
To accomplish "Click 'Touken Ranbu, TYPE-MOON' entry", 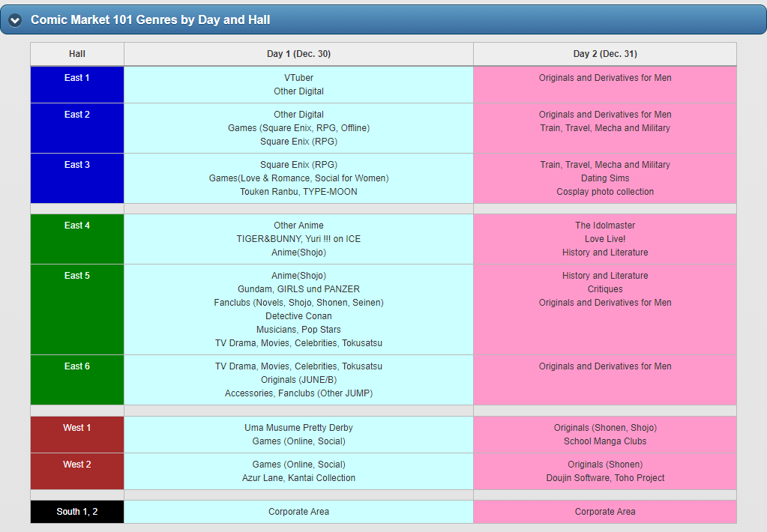I will point(298,192).
